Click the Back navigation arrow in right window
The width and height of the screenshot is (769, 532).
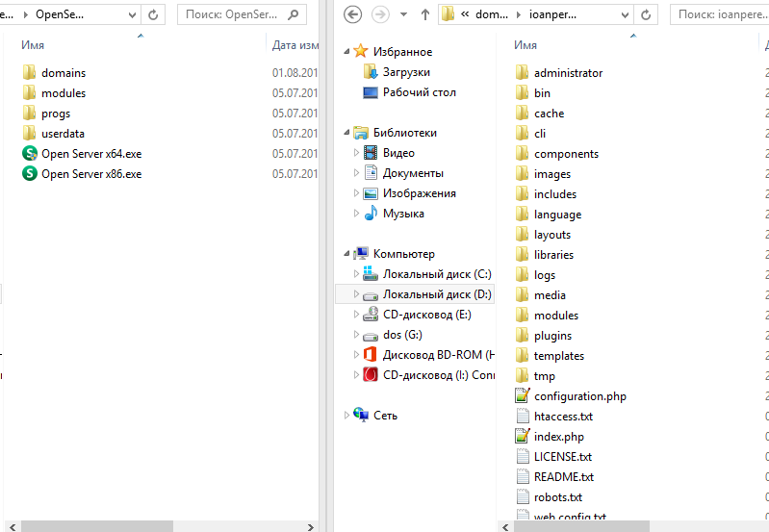[x=353, y=15]
